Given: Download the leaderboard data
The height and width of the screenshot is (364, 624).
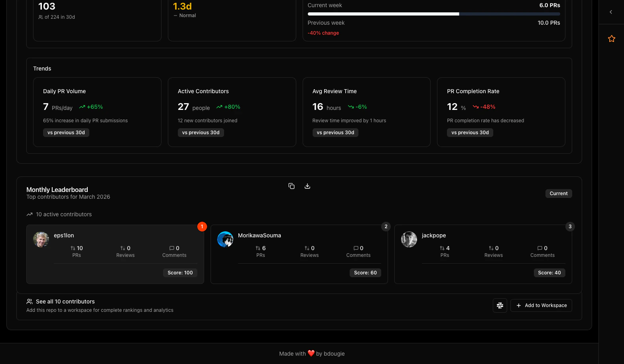Looking at the screenshot, I should pyautogui.click(x=307, y=186).
